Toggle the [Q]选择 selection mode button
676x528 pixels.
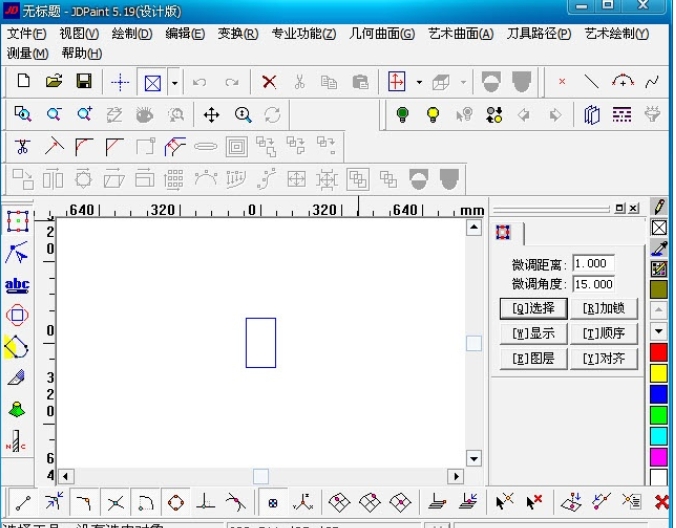pyautogui.click(x=534, y=308)
